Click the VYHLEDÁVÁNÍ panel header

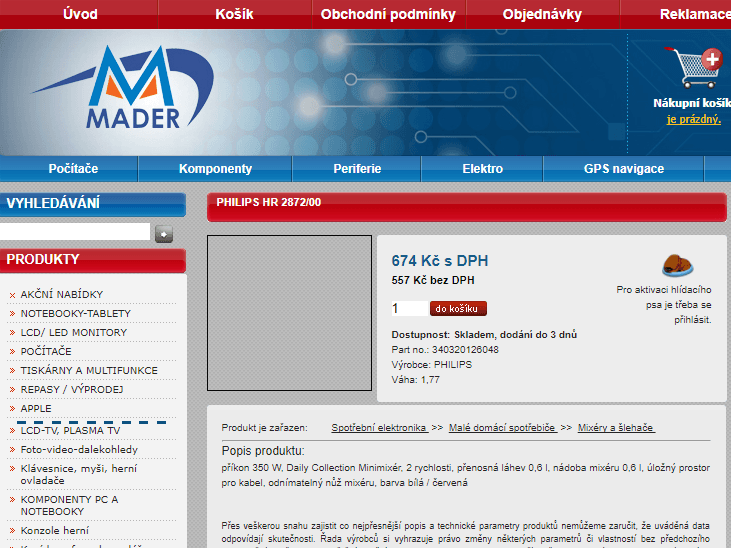pyautogui.click(x=93, y=204)
